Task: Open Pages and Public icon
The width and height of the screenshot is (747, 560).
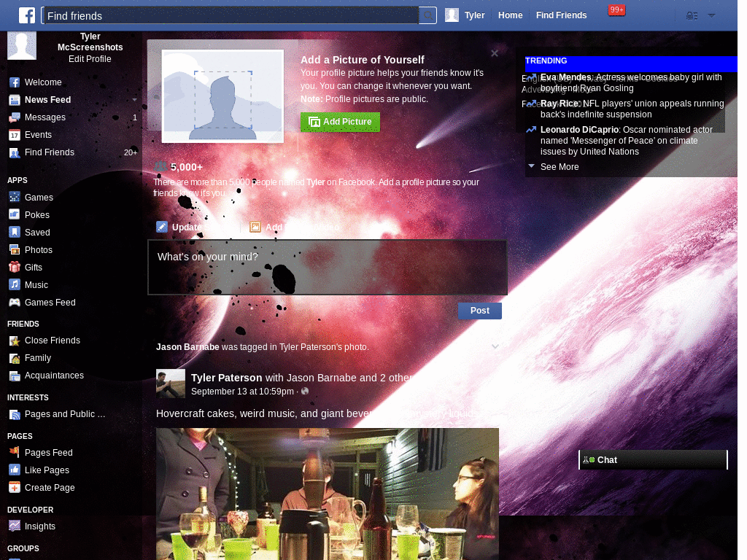Action: [x=15, y=414]
